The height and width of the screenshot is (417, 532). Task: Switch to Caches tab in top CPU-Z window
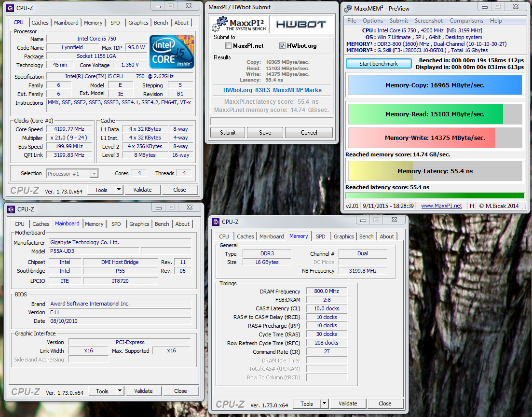[40, 23]
